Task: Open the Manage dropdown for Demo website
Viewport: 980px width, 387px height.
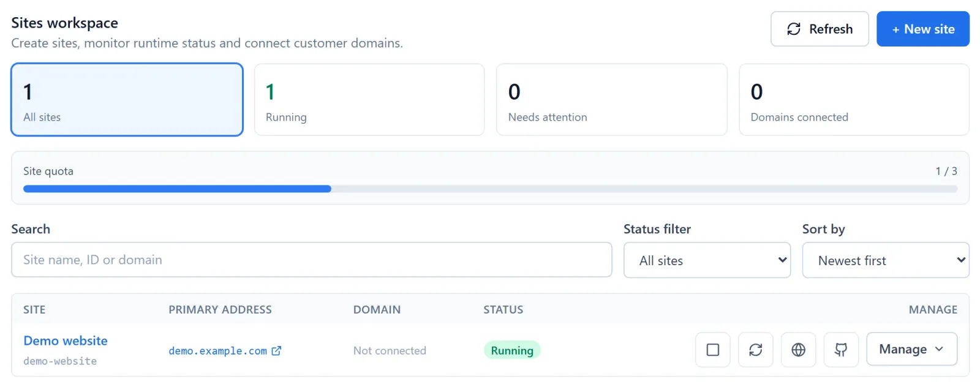Action: point(911,349)
